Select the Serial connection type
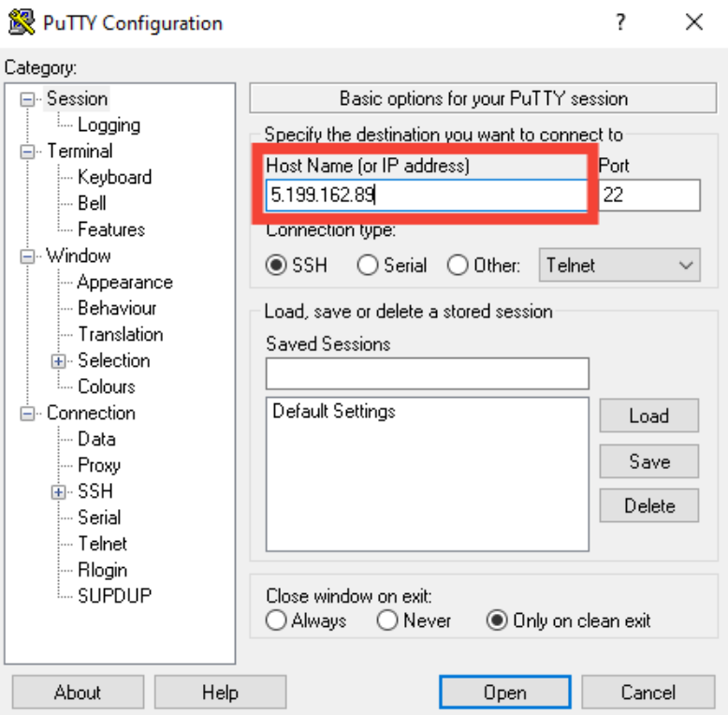Screen dimensions: 728x715 [x=368, y=266]
